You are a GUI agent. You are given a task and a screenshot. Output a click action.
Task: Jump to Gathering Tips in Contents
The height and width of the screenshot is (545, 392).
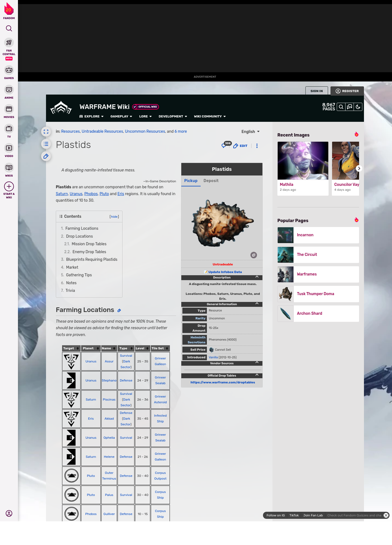coord(79,275)
